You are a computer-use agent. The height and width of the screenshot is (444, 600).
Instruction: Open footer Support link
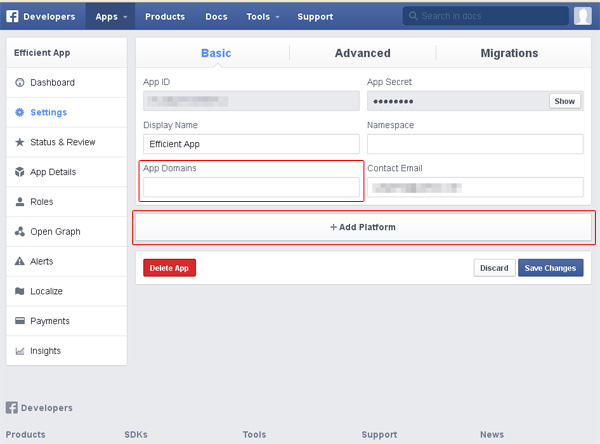(379, 434)
